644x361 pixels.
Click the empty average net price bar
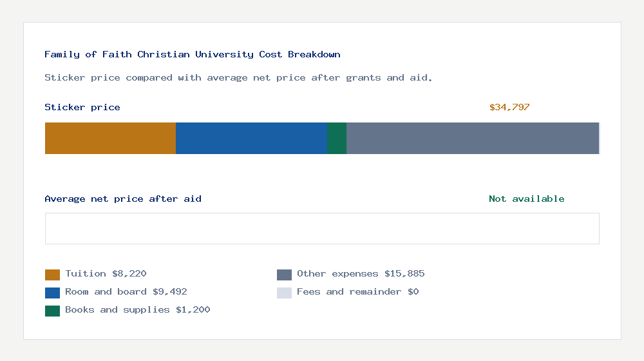pos(322,229)
